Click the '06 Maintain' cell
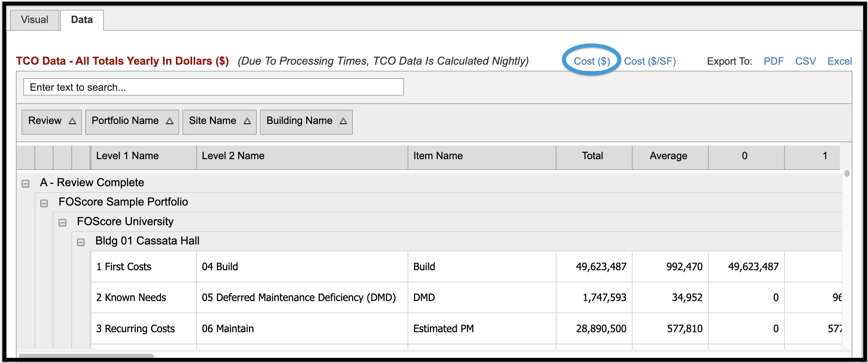This screenshot has width=868, height=363. click(302, 328)
